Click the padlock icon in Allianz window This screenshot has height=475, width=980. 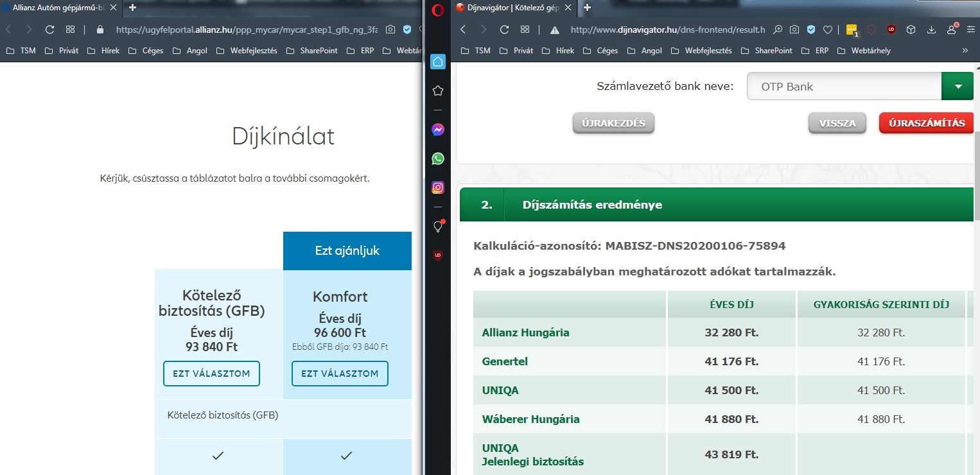pos(100,30)
